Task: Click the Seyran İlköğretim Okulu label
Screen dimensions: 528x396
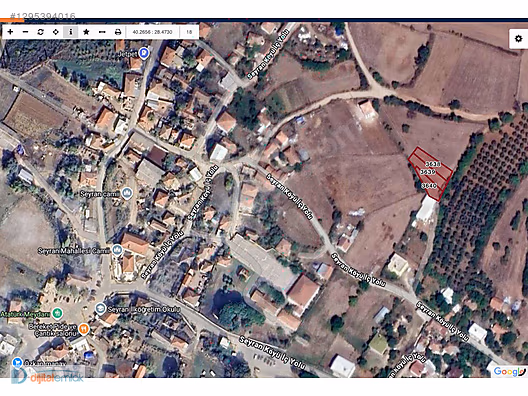Action: tap(144, 309)
